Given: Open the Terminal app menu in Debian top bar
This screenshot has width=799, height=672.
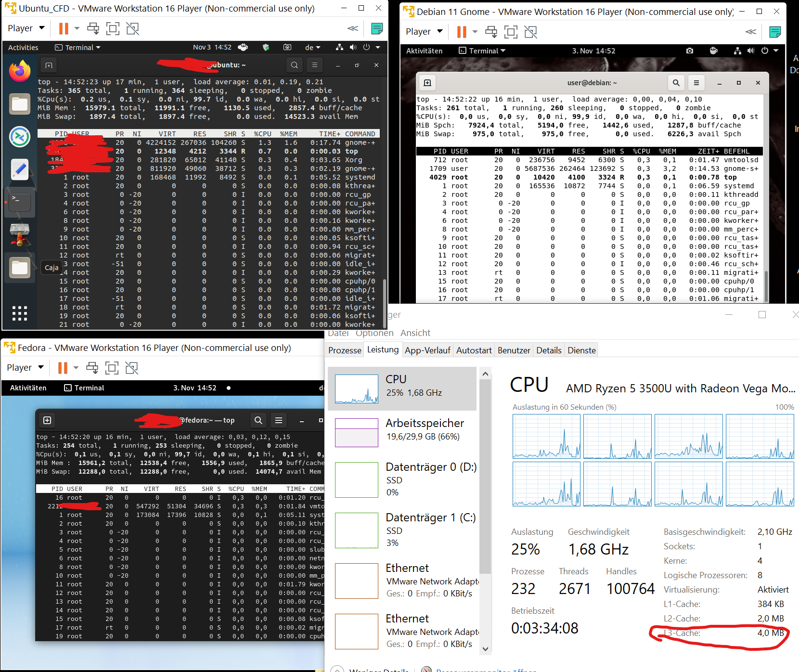Looking at the screenshot, I should pyautogui.click(x=482, y=51).
